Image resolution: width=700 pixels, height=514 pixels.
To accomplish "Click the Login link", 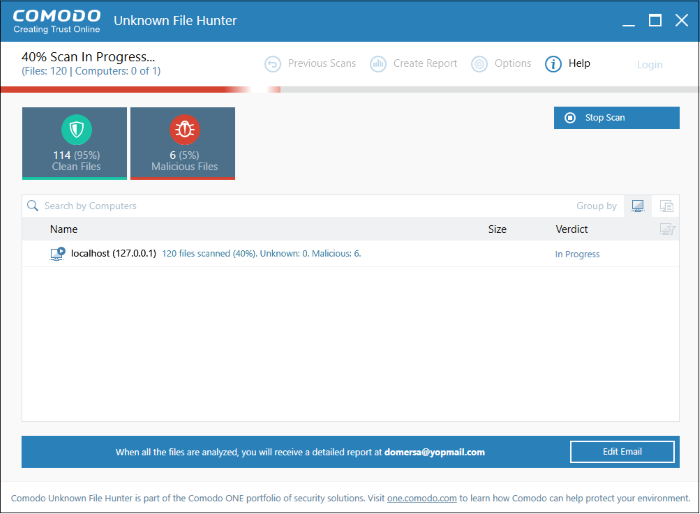I will (650, 65).
